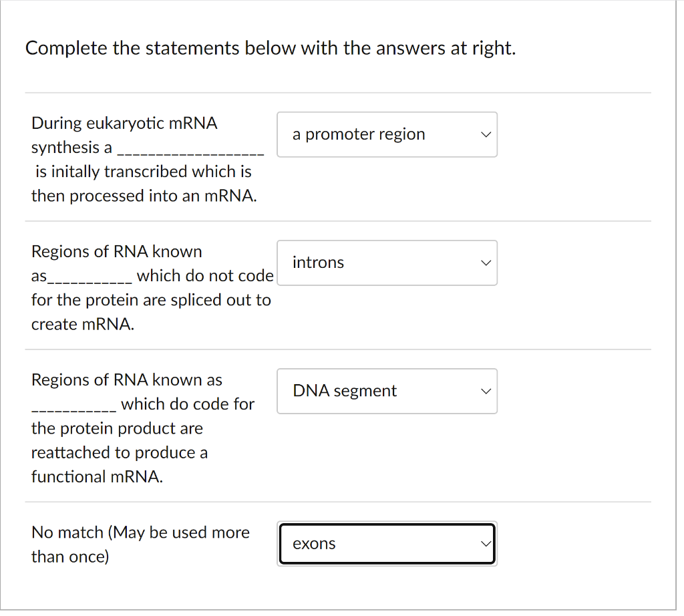684x616 pixels.
Task: Click the chevron on the 'introns' dropdown
Action: (486, 263)
